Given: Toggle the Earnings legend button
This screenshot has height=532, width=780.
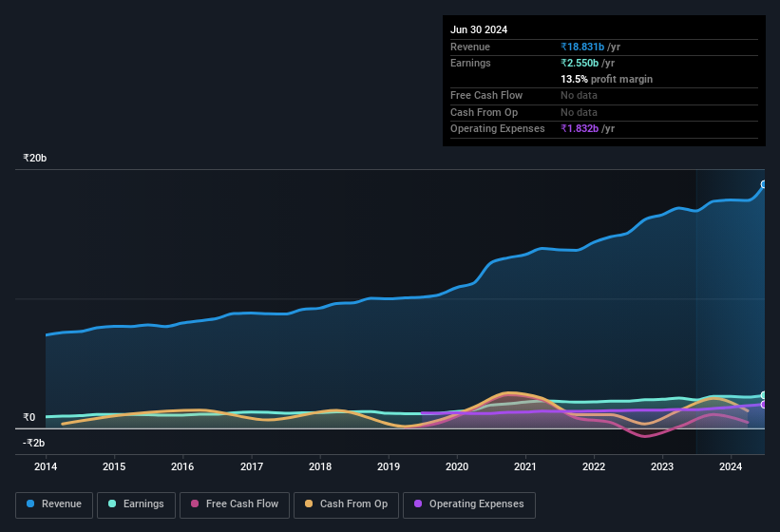Looking at the screenshot, I should pos(136,504).
